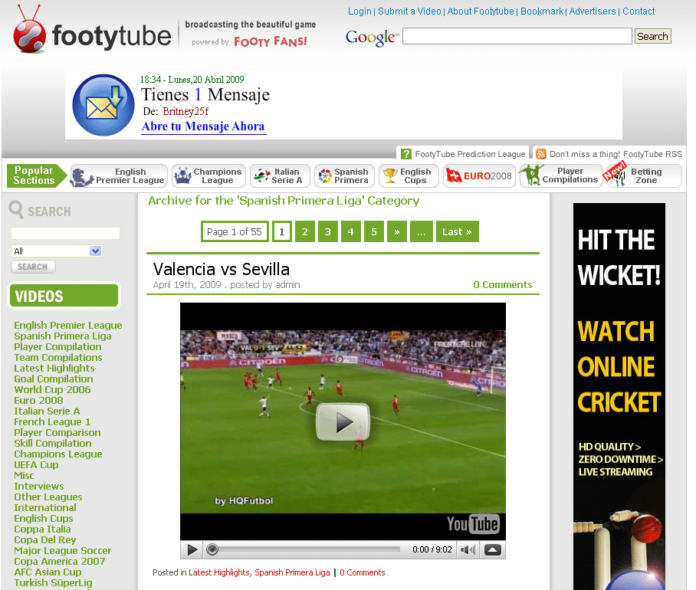Open Goal Compilation in Videos list
The height and width of the screenshot is (590, 696).
point(54,379)
